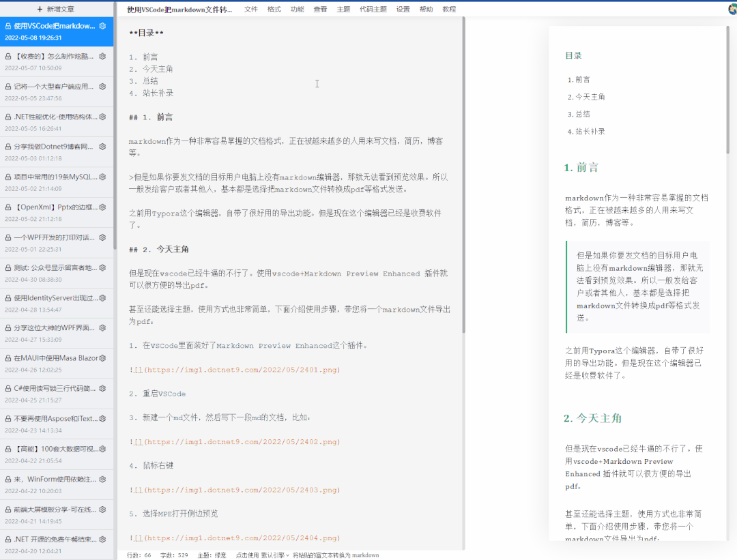Screen dimensions: 737x560
Task: Open the 设置 menu
Action: click(403, 9)
